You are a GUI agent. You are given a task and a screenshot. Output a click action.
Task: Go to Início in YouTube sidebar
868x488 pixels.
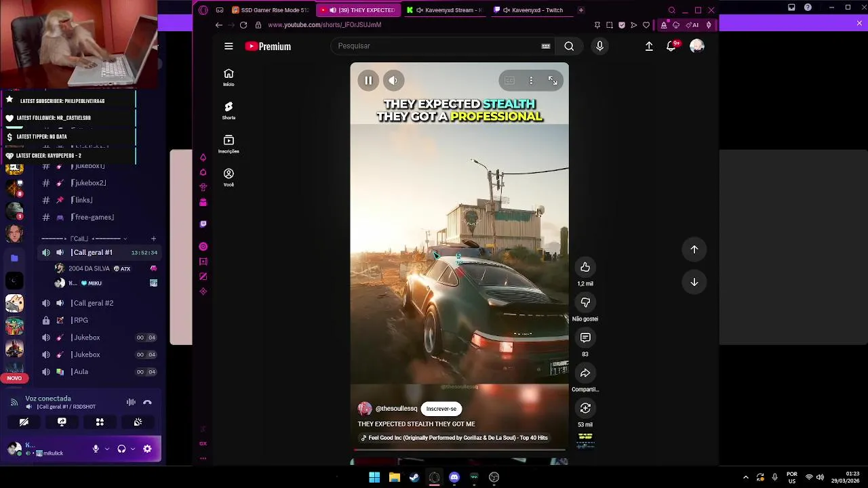coord(229,77)
